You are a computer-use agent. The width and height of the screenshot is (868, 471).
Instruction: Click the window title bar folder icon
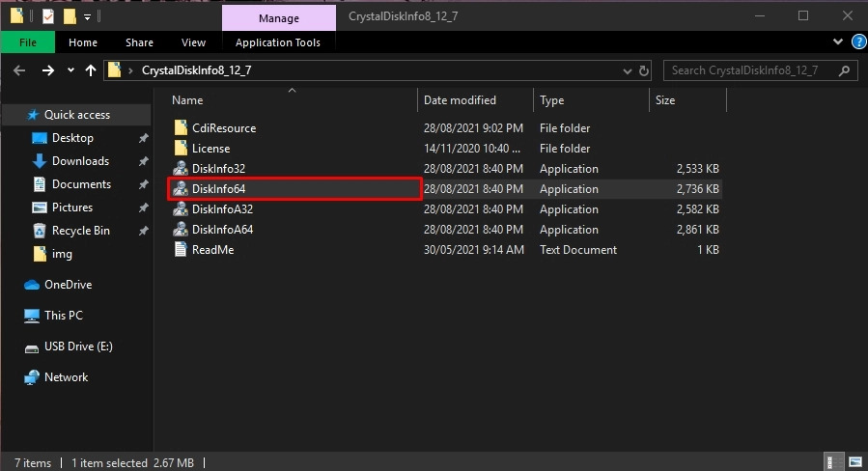click(x=17, y=16)
